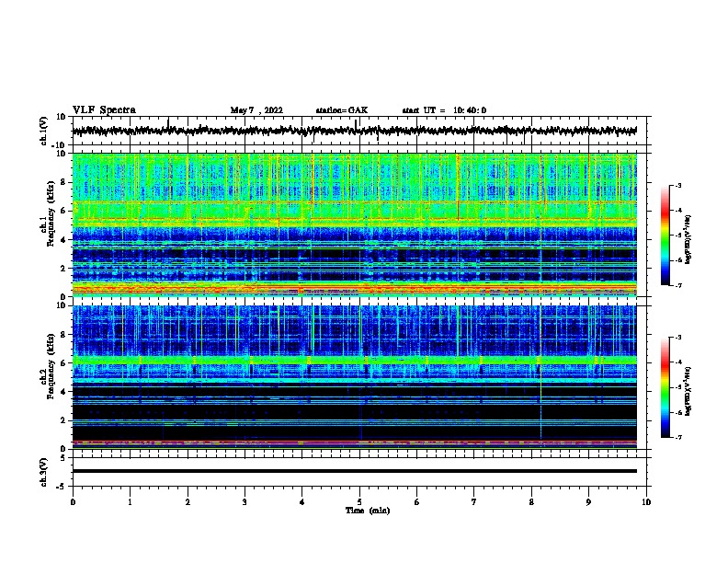The height and width of the screenshot is (563, 728).
Task: Click time axis tick label "9"
Action: [x=588, y=502]
